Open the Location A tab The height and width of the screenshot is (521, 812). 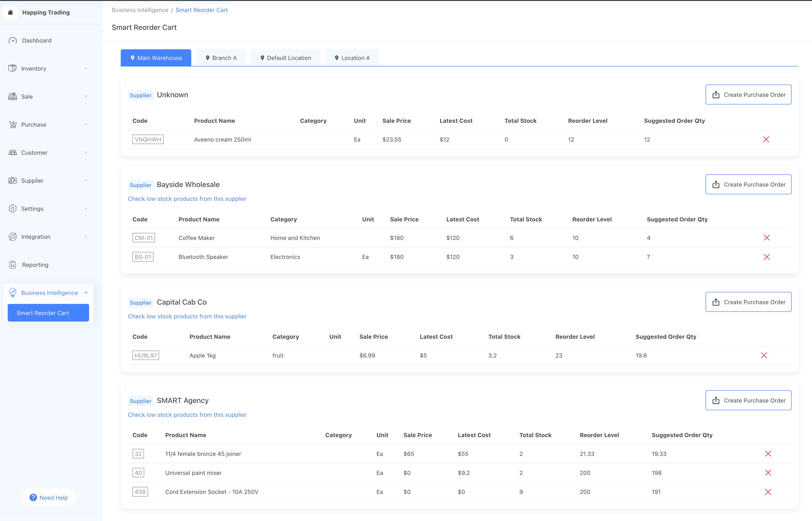tap(352, 58)
